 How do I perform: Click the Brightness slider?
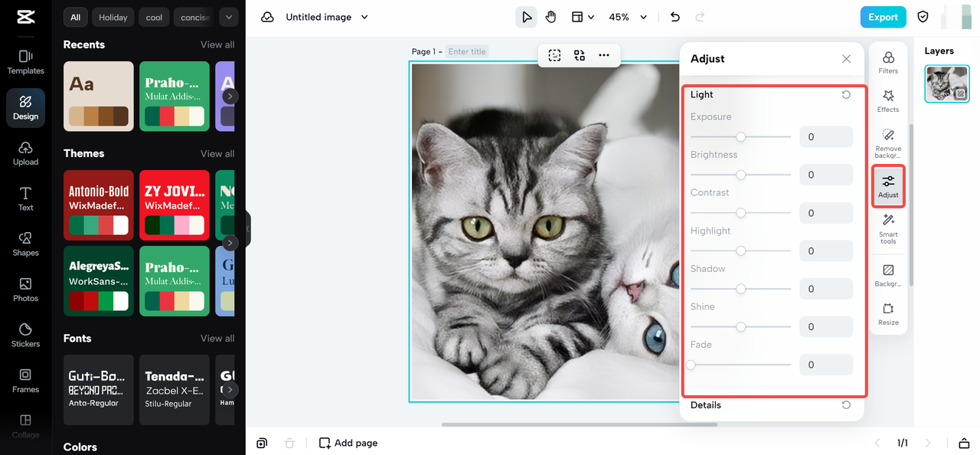click(740, 175)
